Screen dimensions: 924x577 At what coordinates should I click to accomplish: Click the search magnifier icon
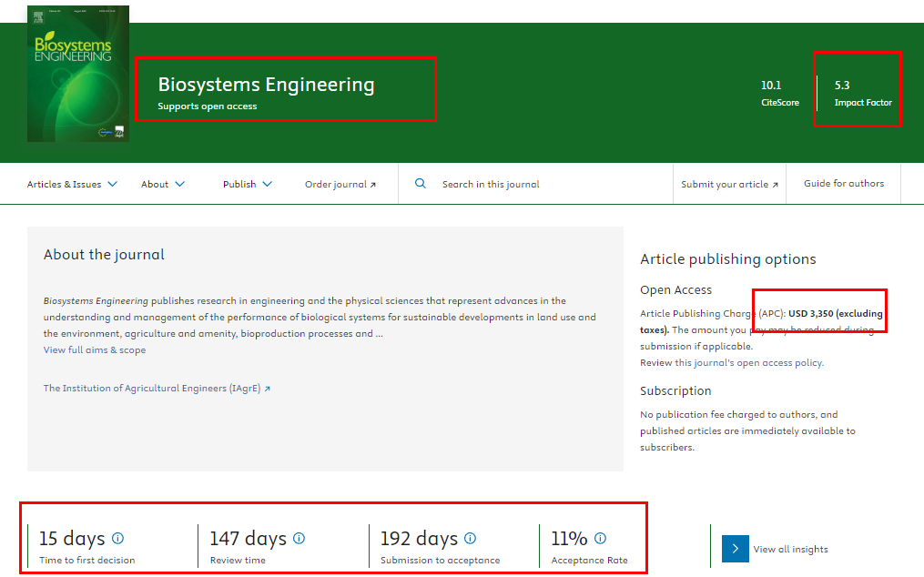pos(420,183)
